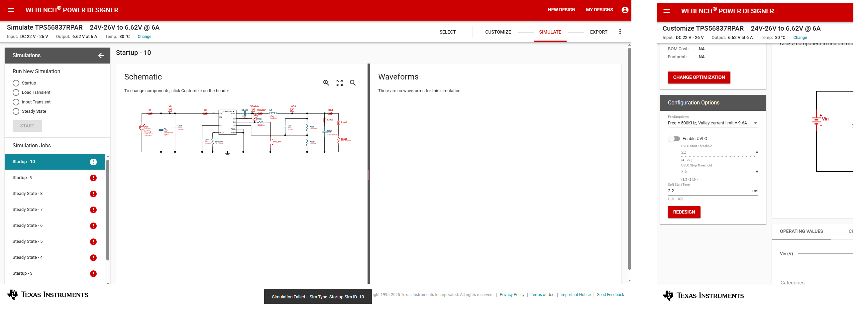The height and width of the screenshot is (314, 868).
Task: Click the error icon for Steady State - 8
Action: tap(93, 194)
